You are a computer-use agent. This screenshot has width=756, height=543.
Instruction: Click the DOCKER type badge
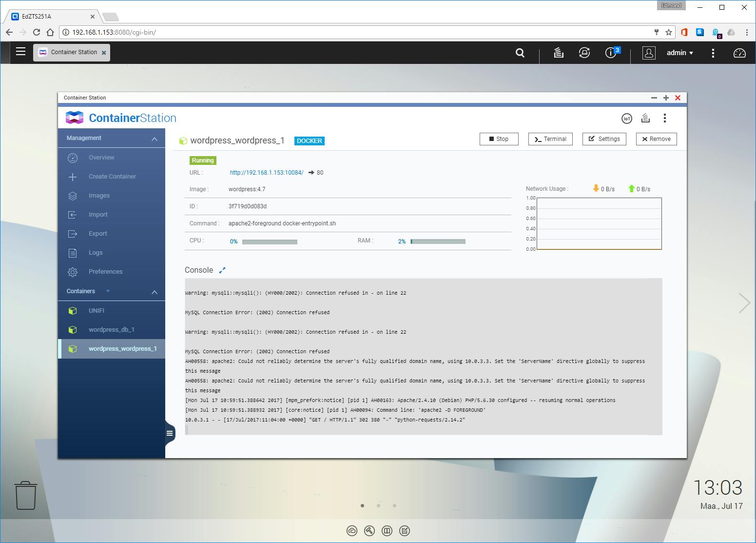pos(310,141)
